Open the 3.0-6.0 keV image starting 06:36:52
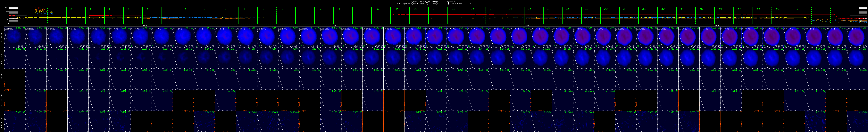 (57, 37)
